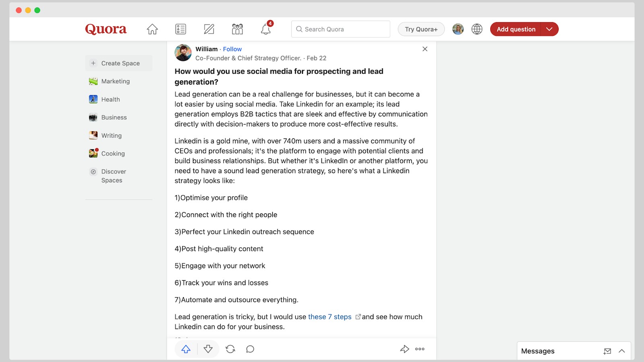This screenshot has width=644, height=362.
Task: Click the Discover Spaces compass icon
Action: pos(93,172)
